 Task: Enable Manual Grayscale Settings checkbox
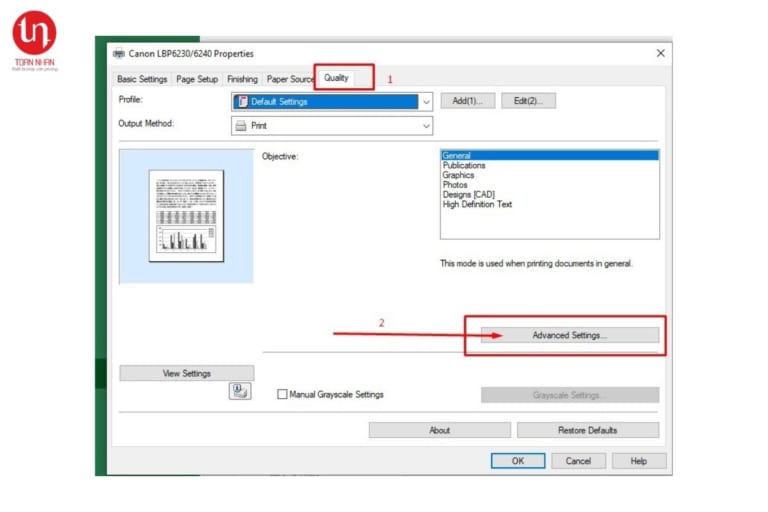tap(282, 394)
